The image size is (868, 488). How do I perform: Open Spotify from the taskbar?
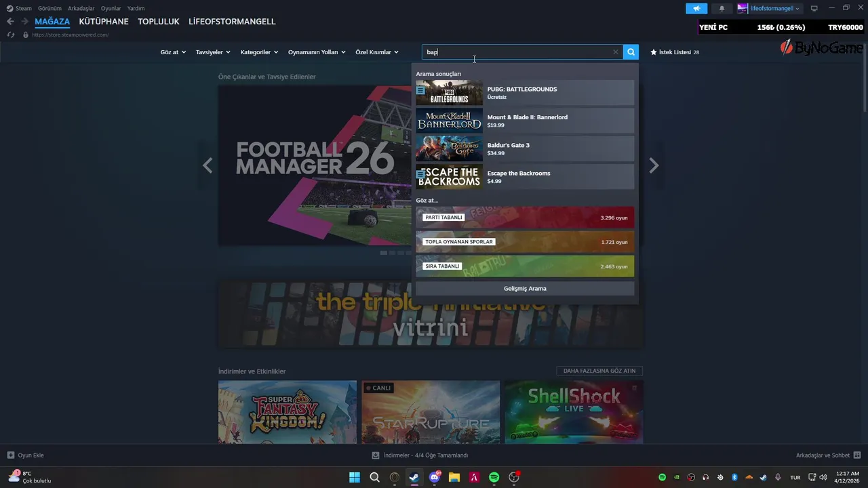pos(494,477)
